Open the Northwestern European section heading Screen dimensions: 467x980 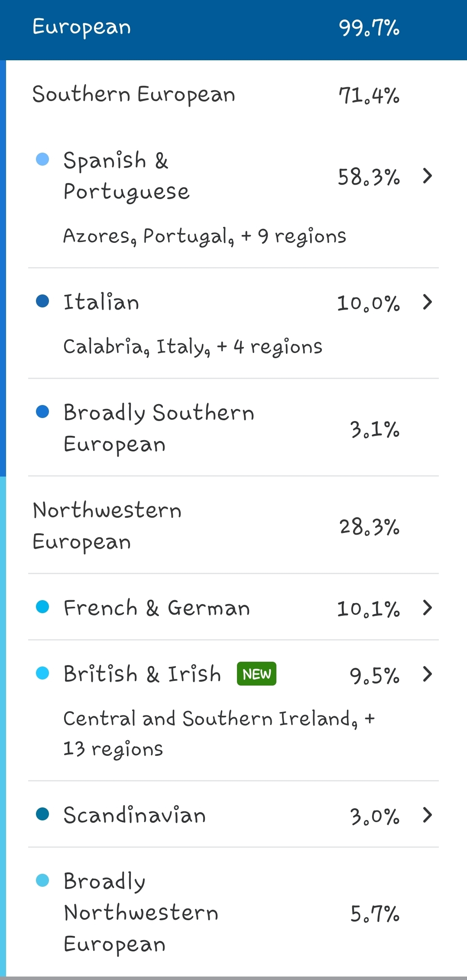click(107, 526)
